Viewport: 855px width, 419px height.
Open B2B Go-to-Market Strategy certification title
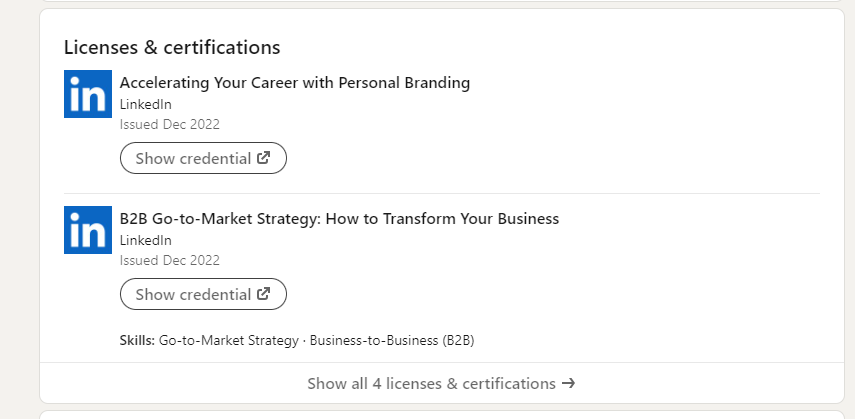pyautogui.click(x=339, y=219)
